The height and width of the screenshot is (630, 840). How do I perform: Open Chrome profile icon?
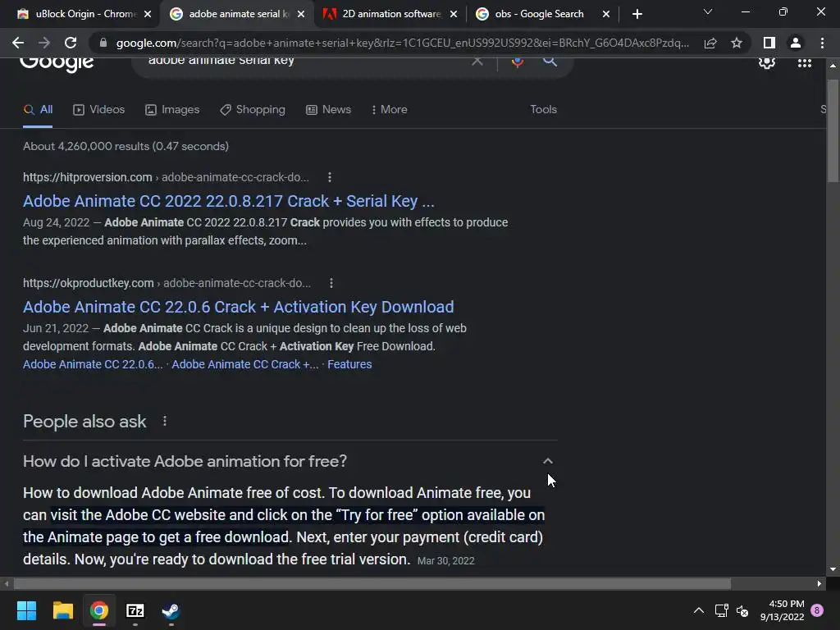click(x=796, y=43)
